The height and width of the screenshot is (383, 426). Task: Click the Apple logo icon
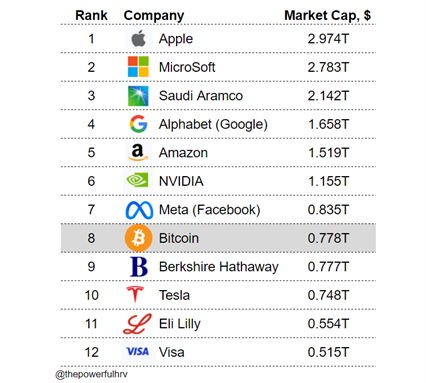point(138,39)
